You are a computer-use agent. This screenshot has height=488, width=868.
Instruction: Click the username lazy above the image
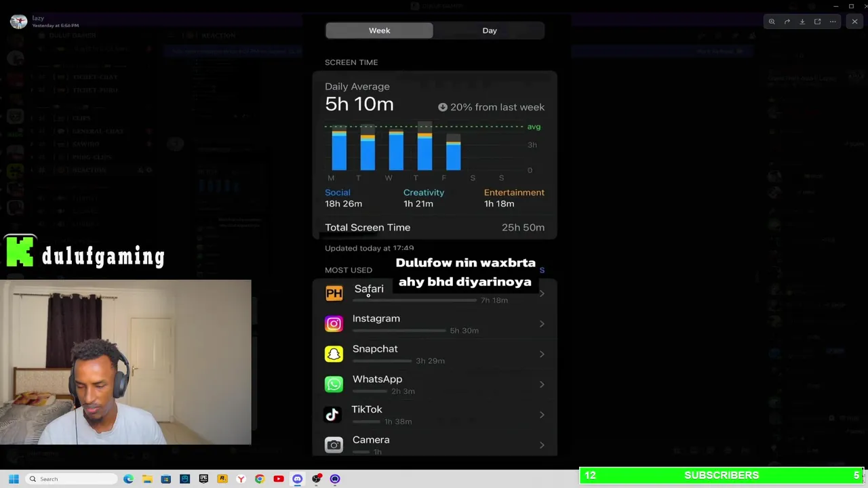[38, 18]
